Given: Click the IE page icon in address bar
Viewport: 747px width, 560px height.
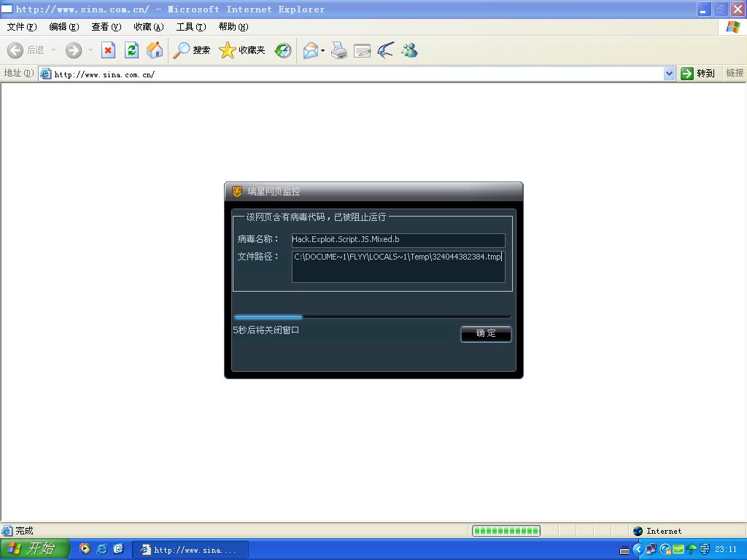Looking at the screenshot, I should [x=45, y=74].
